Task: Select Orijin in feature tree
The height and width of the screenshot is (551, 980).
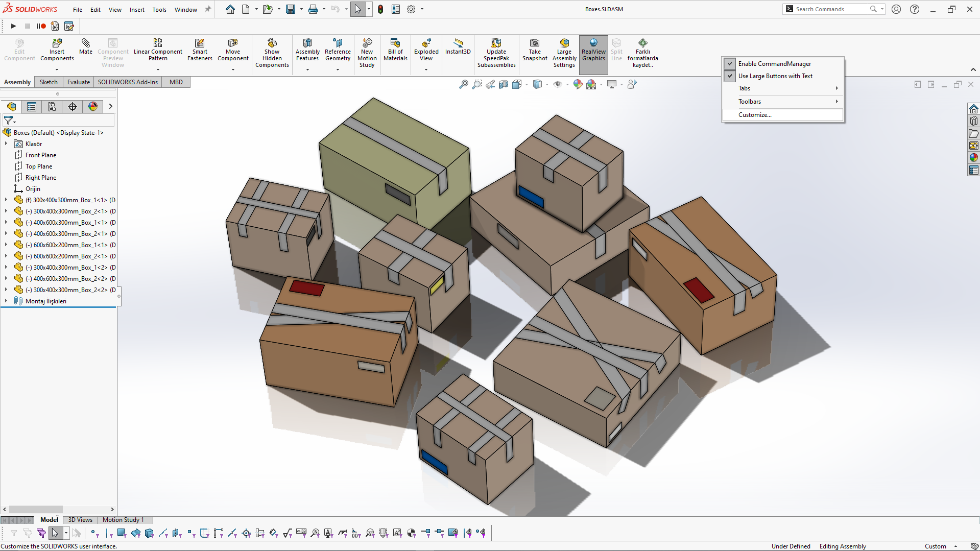Action: point(33,189)
